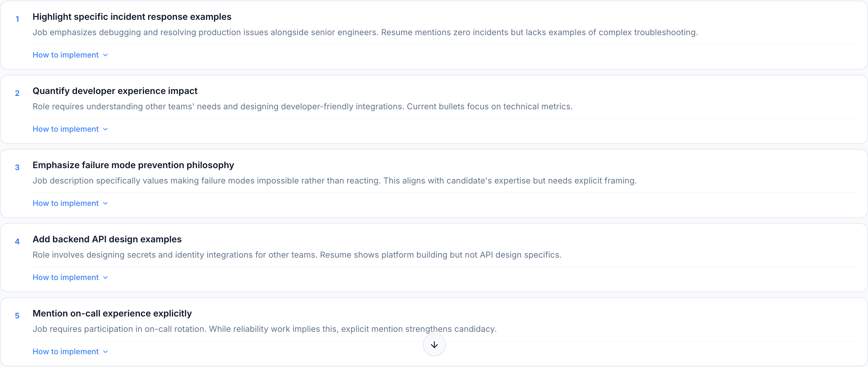Select 'Mention on-call experience explicitly' heading
The image size is (868, 367).
tap(112, 314)
